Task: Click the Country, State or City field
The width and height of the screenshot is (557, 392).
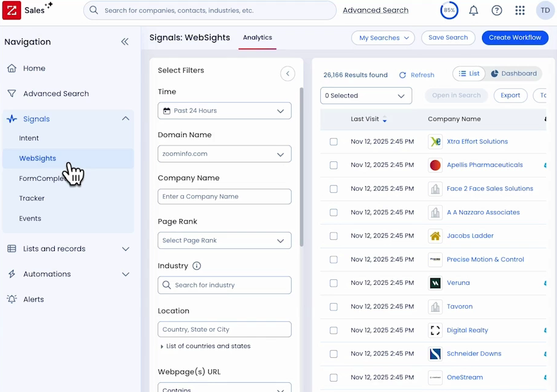Action: pos(225,329)
